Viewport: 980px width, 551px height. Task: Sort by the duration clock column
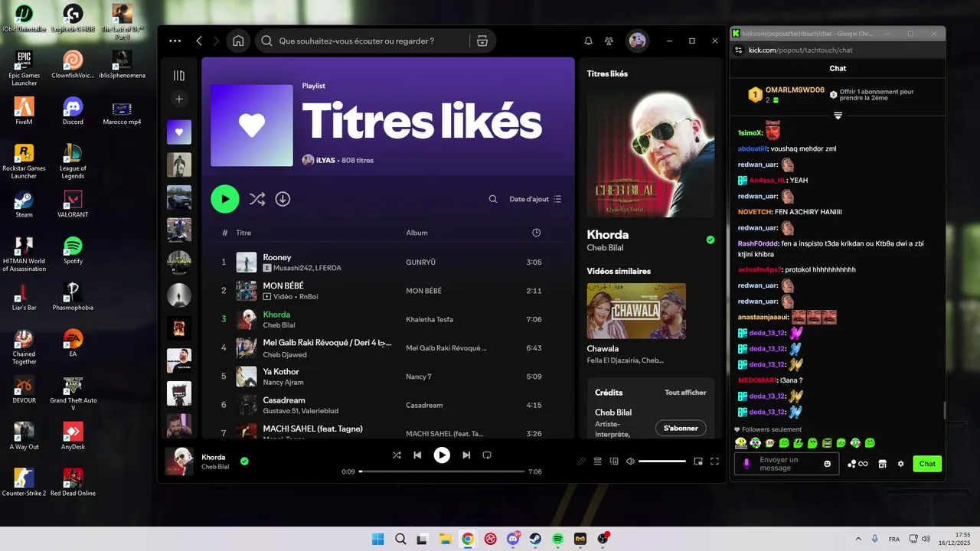pyautogui.click(x=536, y=233)
